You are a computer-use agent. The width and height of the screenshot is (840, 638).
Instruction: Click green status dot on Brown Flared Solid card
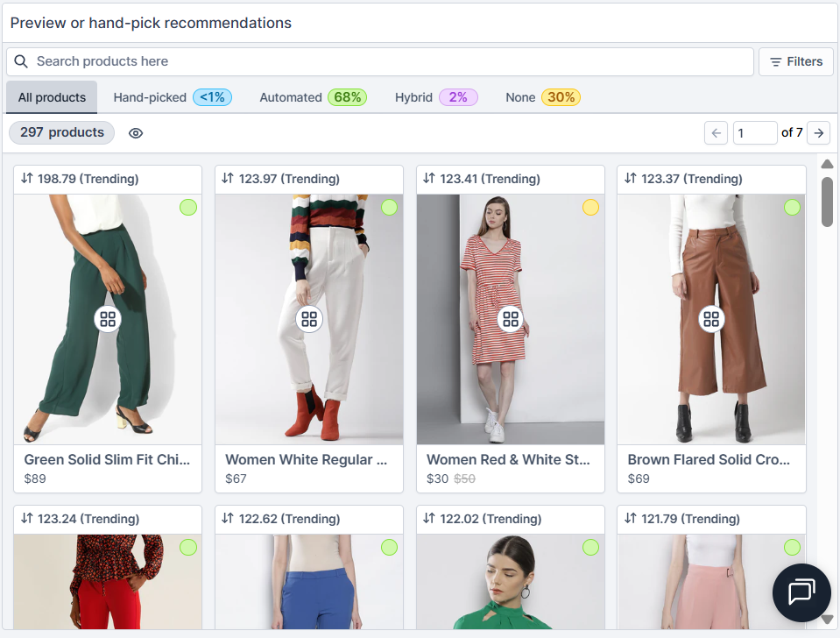pyautogui.click(x=793, y=207)
